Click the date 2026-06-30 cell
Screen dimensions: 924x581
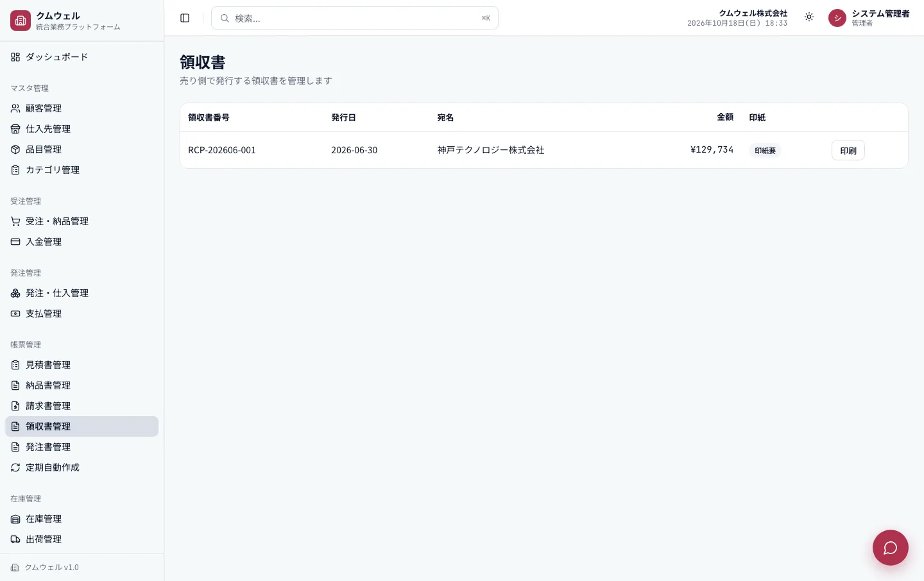[x=354, y=150]
